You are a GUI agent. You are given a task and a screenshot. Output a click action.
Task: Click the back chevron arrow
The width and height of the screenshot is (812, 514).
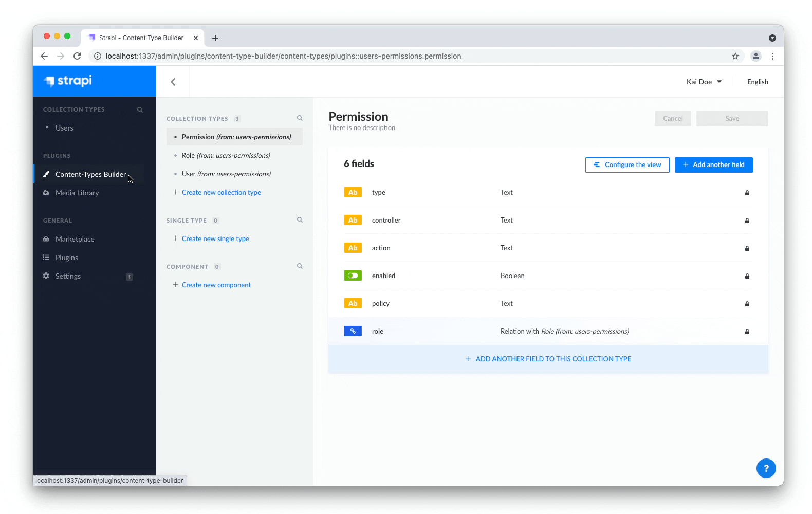[x=173, y=82]
